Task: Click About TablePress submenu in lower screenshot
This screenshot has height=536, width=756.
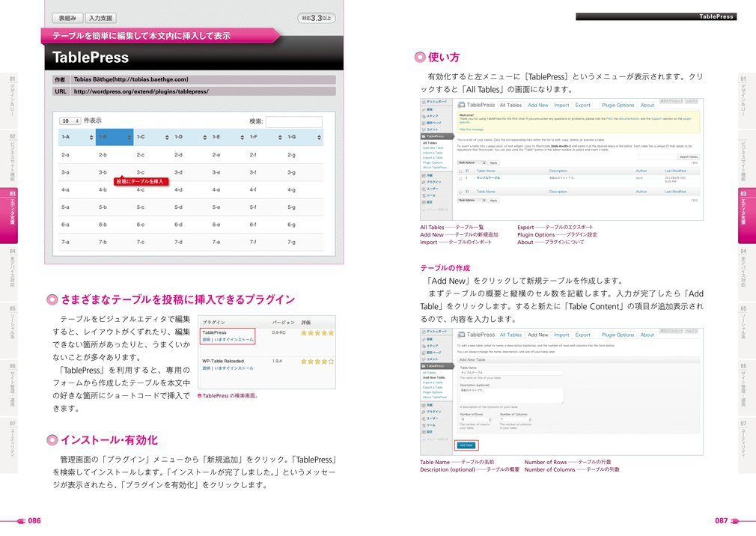Action: (434, 398)
